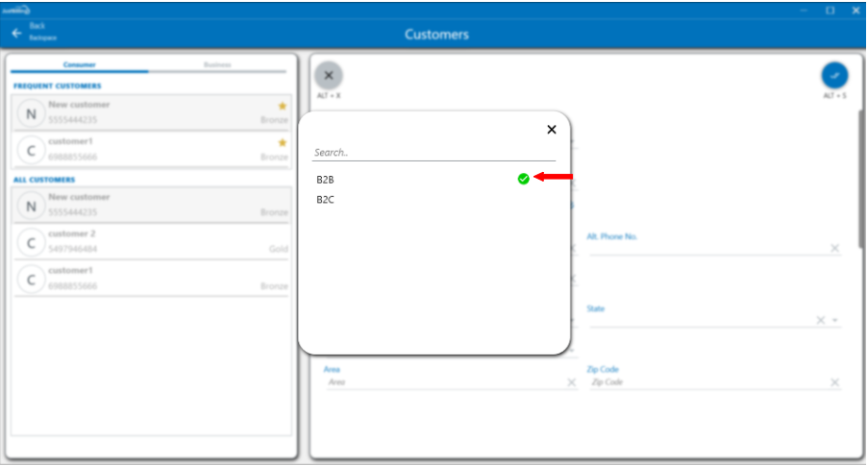This screenshot has height=466, width=868.
Task: Click the star on frequent customer1
Action: [x=283, y=142]
